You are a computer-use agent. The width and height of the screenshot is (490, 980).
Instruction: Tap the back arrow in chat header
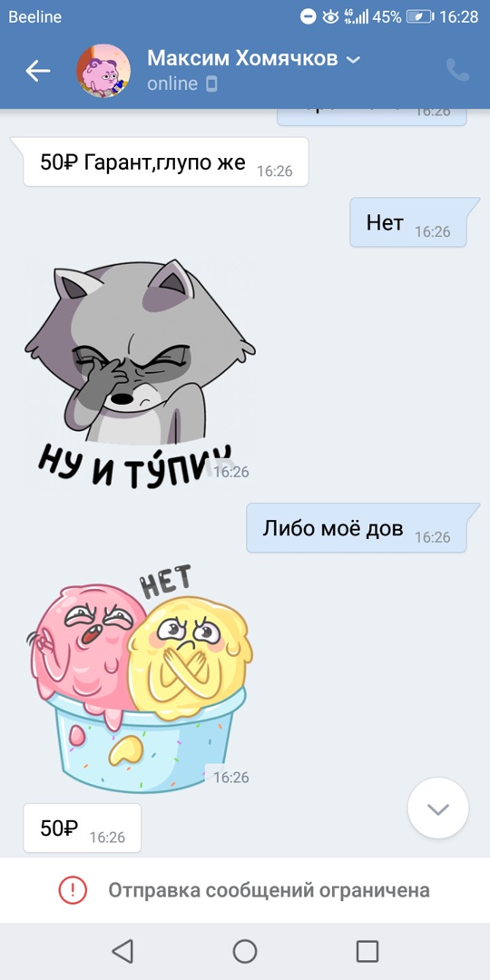pos(37,72)
